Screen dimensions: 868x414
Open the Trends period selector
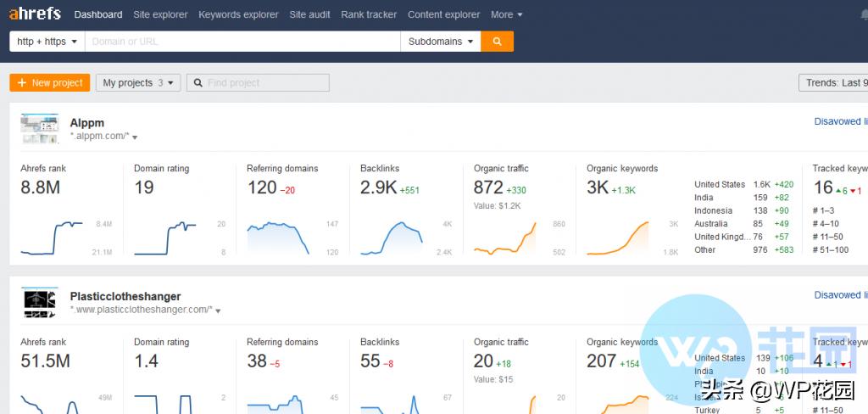tap(833, 83)
